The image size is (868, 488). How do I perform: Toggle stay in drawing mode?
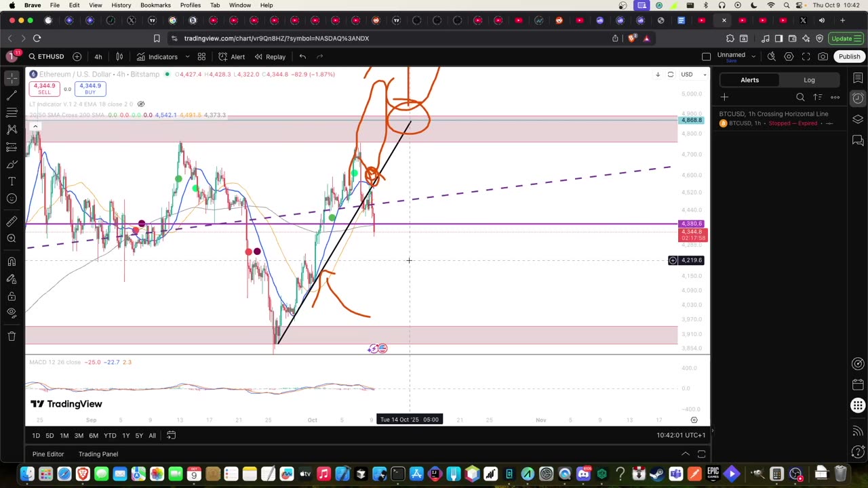tap(12, 279)
